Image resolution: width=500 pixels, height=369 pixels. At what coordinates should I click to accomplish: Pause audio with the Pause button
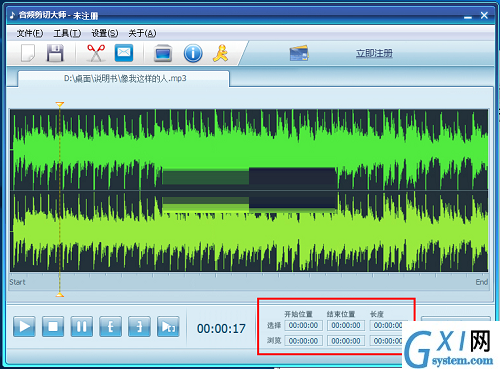click(x=82, y=327)
